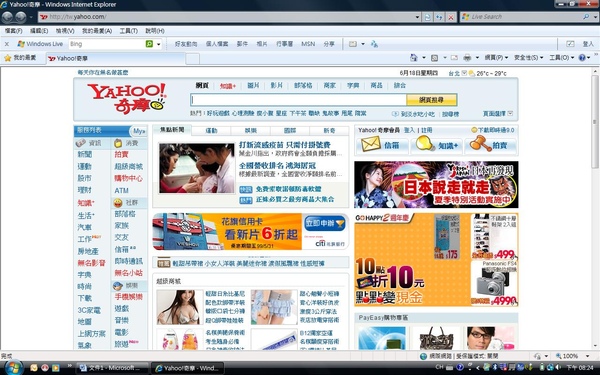Click the browser Forward arrow button
This screenshot has height=375, width=600.
click(20, 17)
